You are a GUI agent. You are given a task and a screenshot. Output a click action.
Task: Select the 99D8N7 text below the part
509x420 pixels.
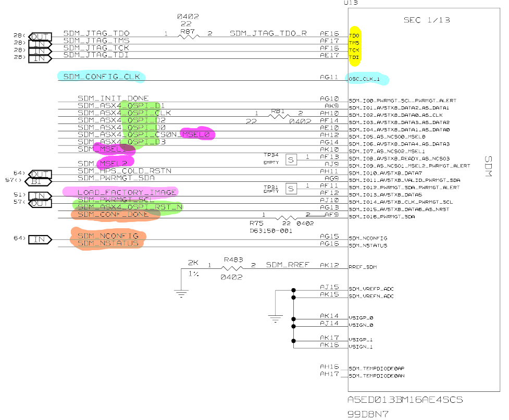coord(368,414)
